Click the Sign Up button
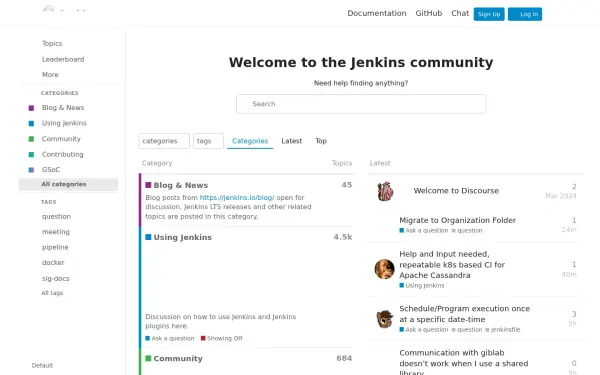The width and height of the screenshot is (600, 375). coord(489,14)
